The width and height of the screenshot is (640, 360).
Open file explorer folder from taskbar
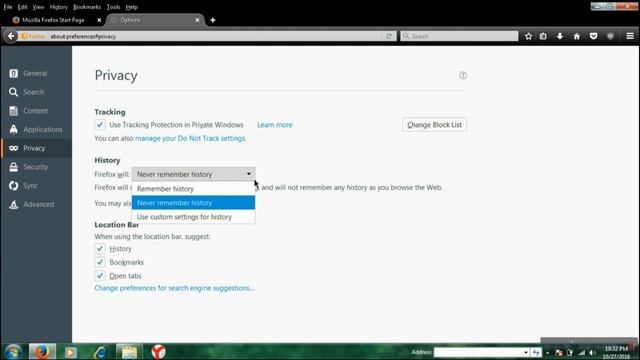click(x=129, y=352)
